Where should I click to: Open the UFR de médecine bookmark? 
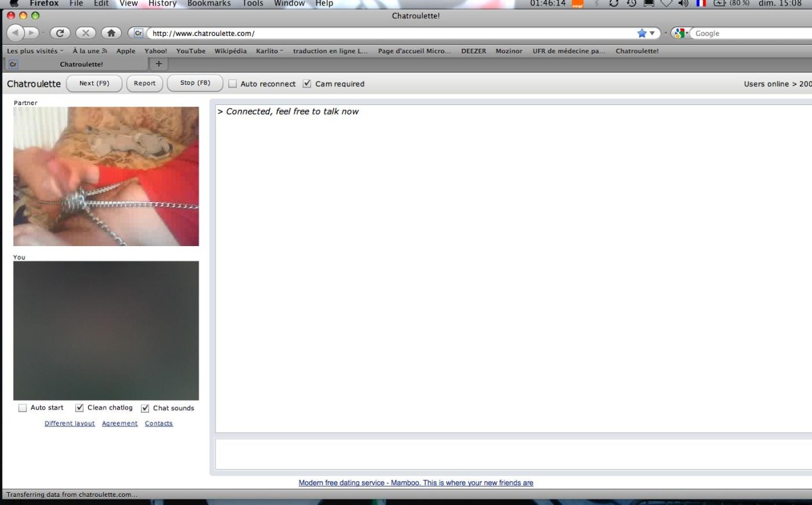point(569,51)
